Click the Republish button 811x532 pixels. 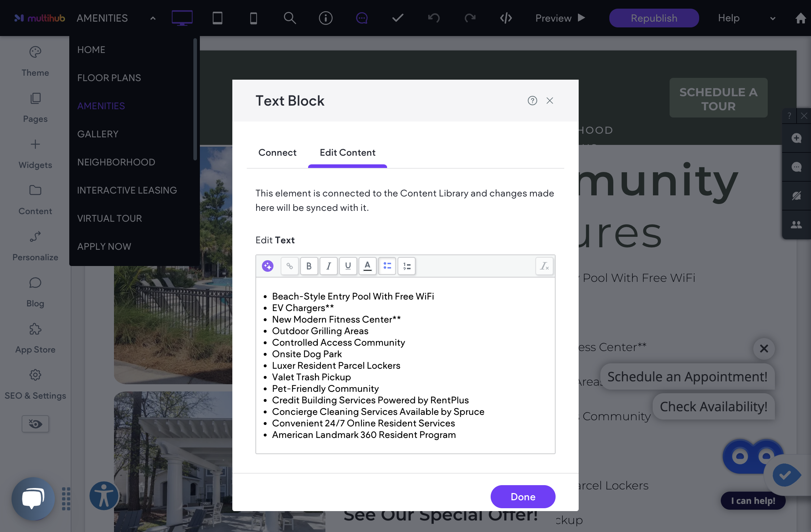(x=654, y=18)
